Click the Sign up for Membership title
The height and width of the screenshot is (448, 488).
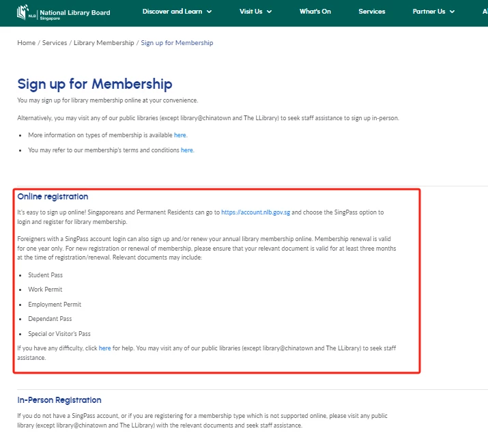[x=95, y=85]
